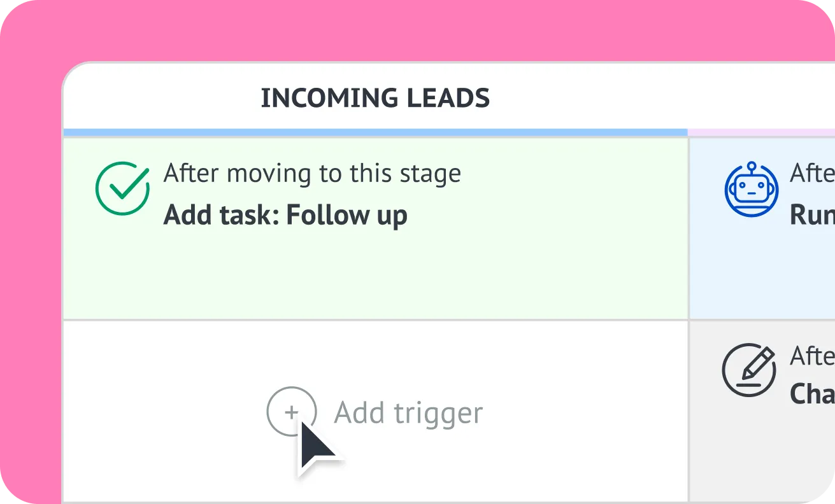This screenshot has height=504, width=835.
Task: Click condition text in the gray card
Action: tap(812, 356)
